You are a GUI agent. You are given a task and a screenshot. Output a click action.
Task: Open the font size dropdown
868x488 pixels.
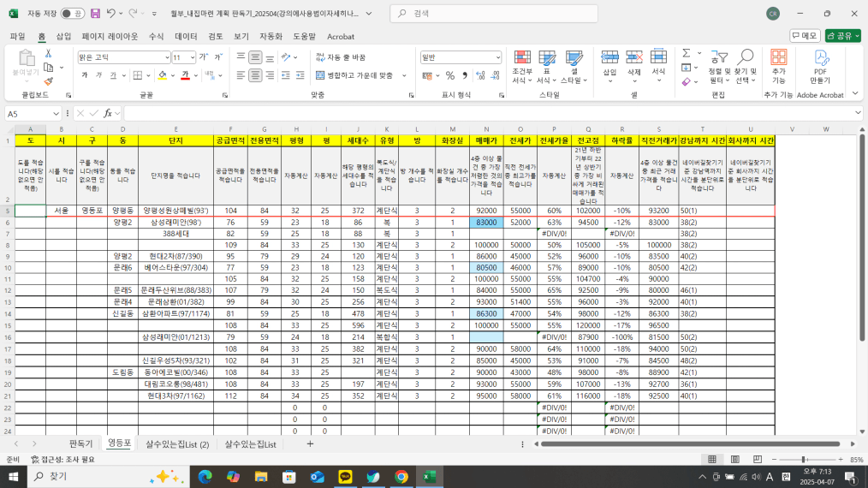[192, 57]
